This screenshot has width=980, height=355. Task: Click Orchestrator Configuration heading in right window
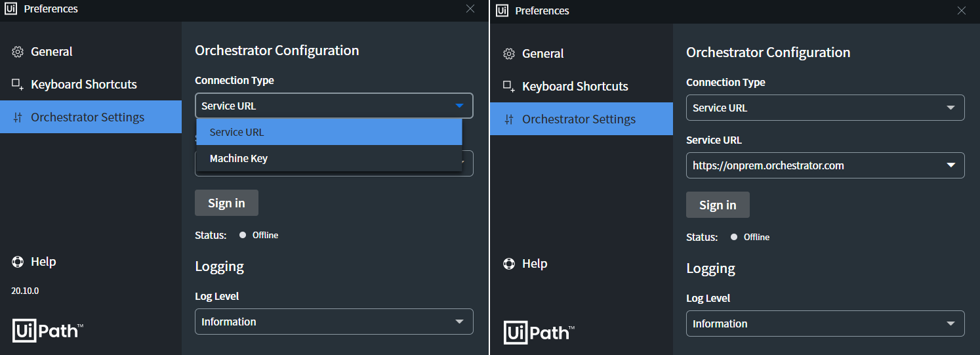pyautogui.click(x=768, y=52)
